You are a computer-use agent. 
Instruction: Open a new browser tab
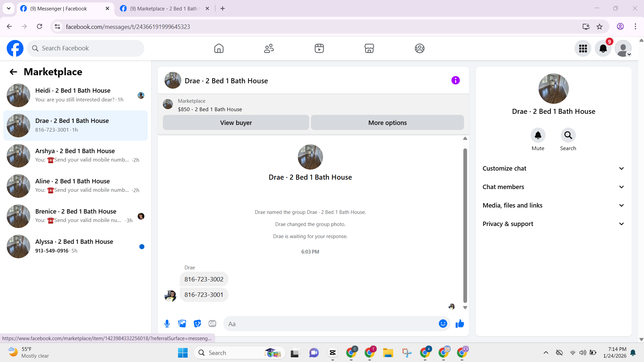[x=223, y=9]
